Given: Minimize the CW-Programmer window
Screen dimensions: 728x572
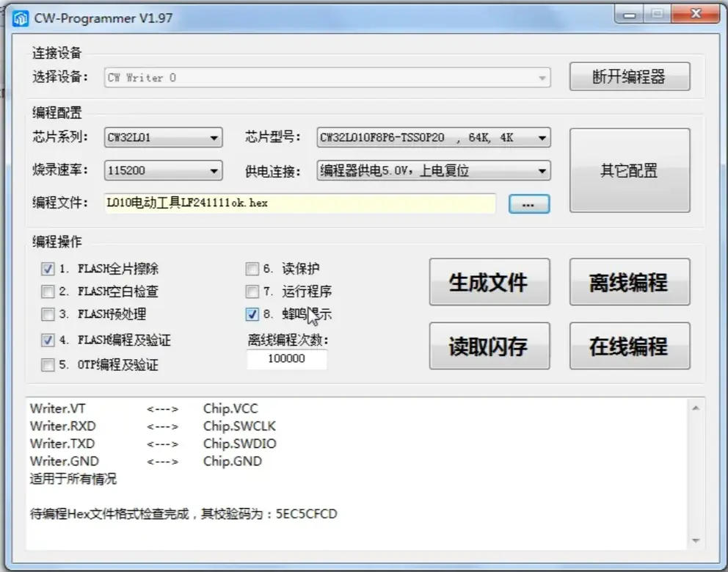Looking at the screenshot, I should point(629,14).
